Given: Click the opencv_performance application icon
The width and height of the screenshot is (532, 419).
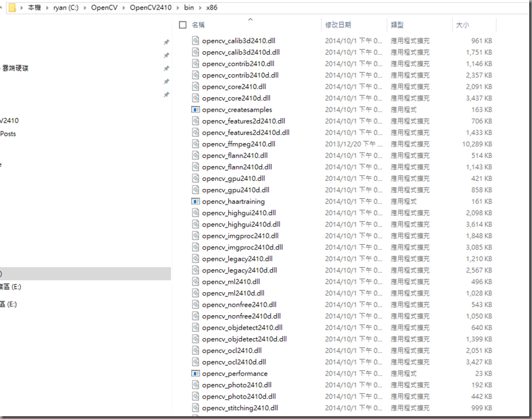Looking at the screenshot, I should coord(195,374).
